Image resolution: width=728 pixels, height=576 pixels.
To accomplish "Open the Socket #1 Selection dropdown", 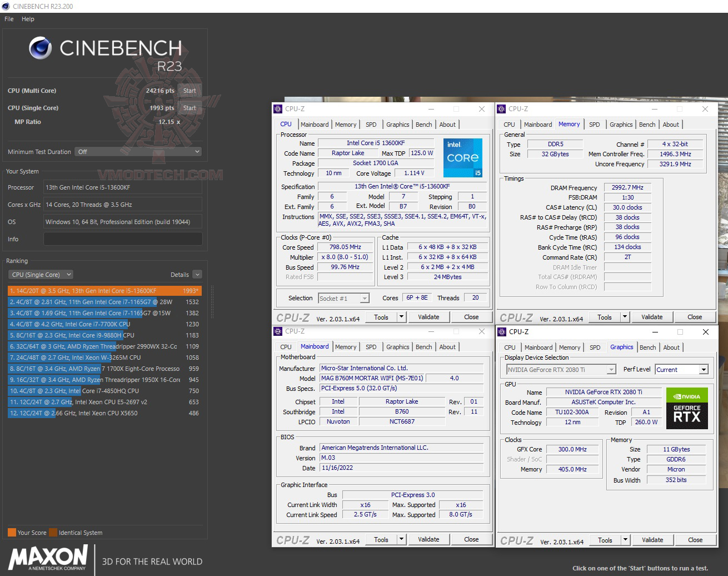I will point(343,299).
